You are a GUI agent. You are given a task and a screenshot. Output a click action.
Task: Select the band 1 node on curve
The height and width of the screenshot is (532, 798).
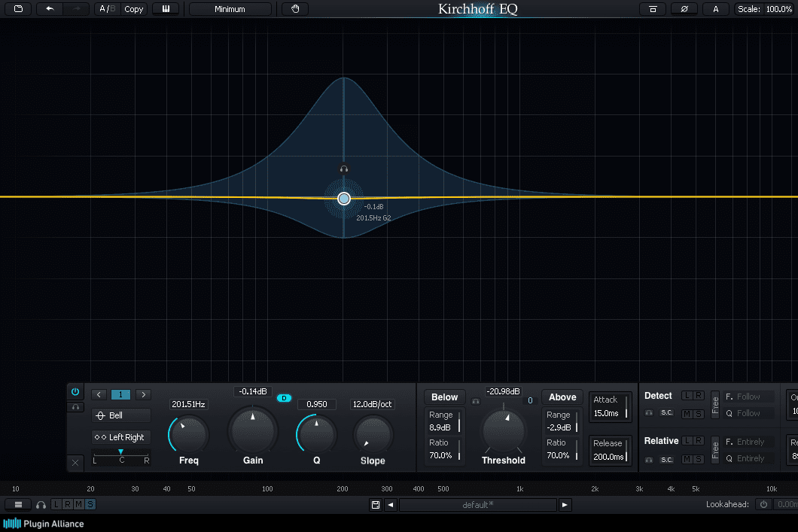(x=344, y=199)
